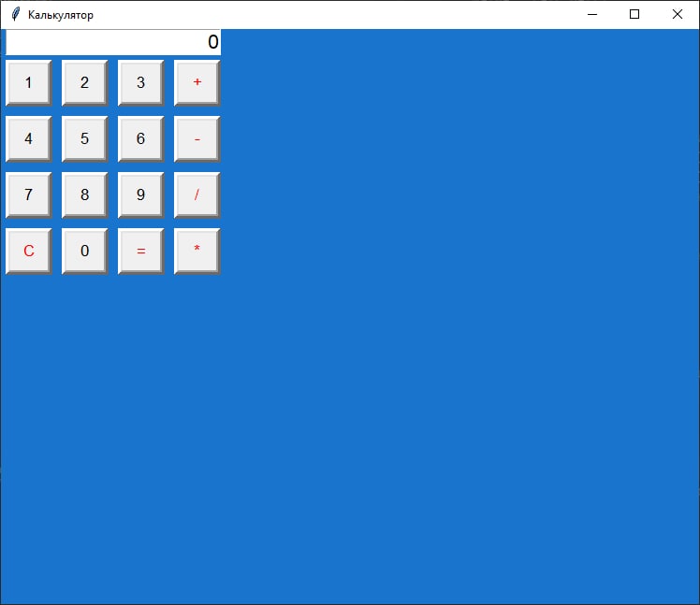This screenshot has width=700, height=605.
Task: Click the digit 0 button on the keypad
Action: pos(85,252)
